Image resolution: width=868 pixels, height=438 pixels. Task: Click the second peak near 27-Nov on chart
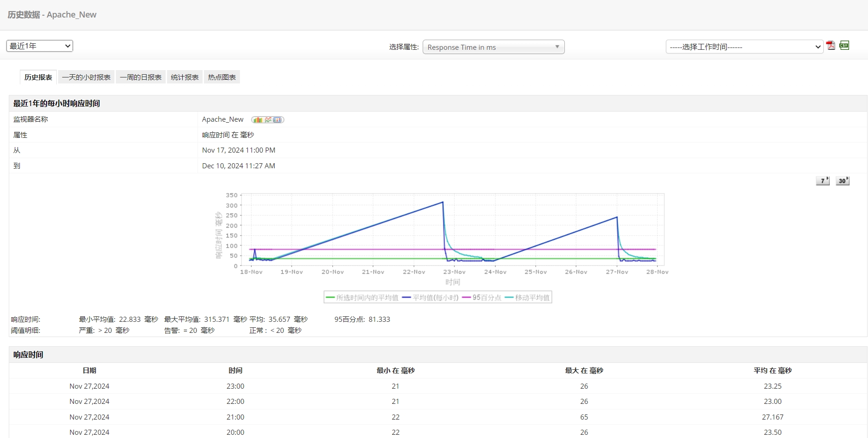pos(617,217)
